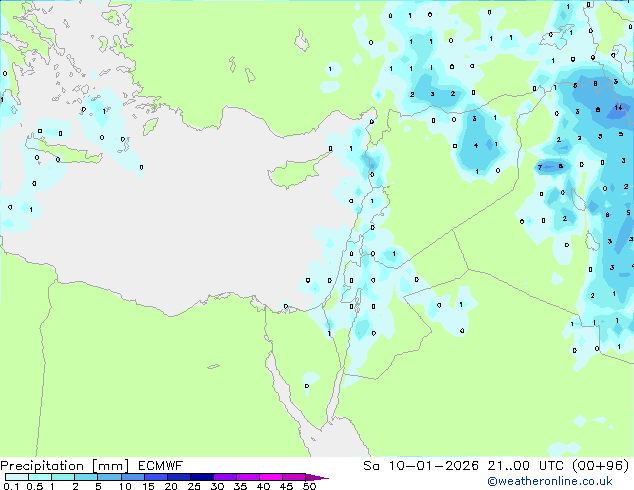The image size is (634, 490).
Task: Click the "ECMWF" model label
Action: coord(160,466)
